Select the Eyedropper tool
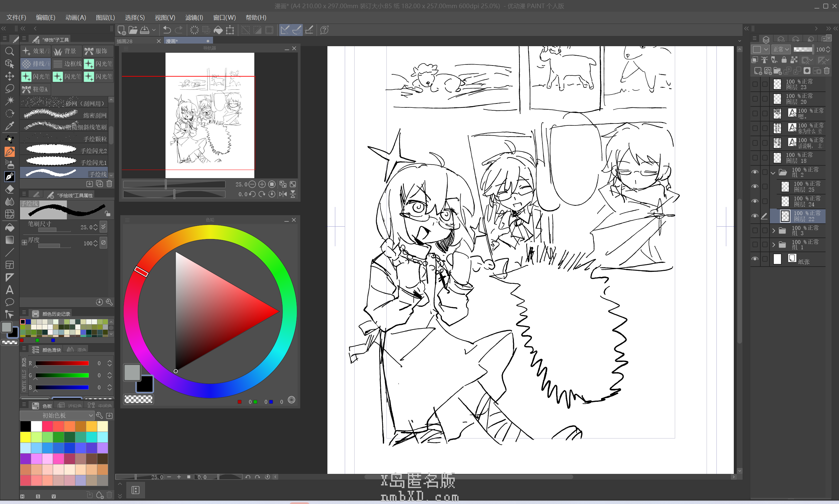 pyautogui.click(x=10, y=126)
